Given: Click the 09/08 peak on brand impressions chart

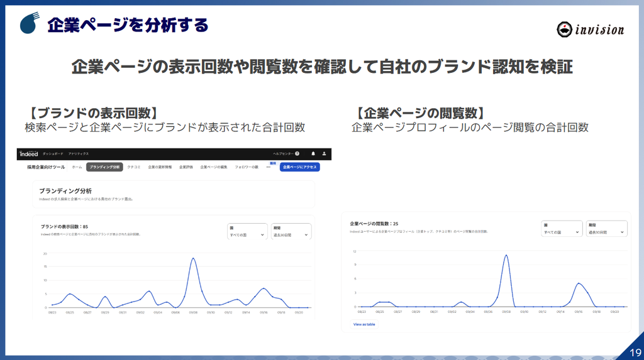Looking at the screenshot, I should (193, 258).
